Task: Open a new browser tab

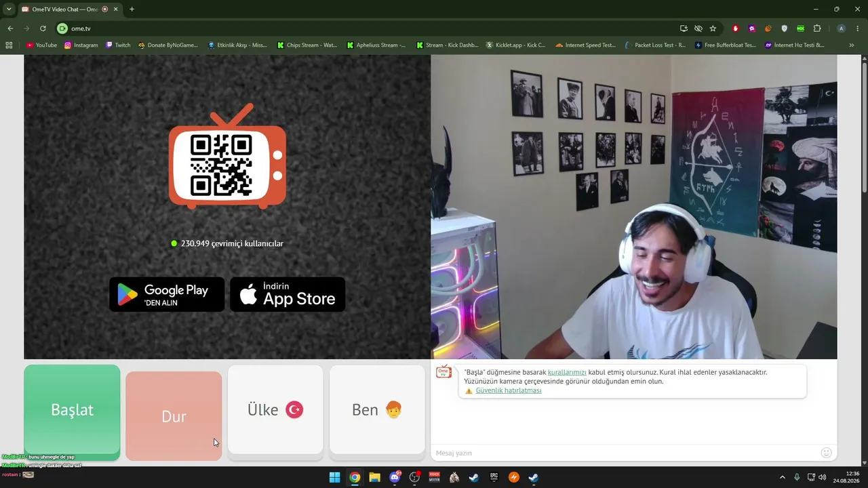Action: (x=132, y=9)
